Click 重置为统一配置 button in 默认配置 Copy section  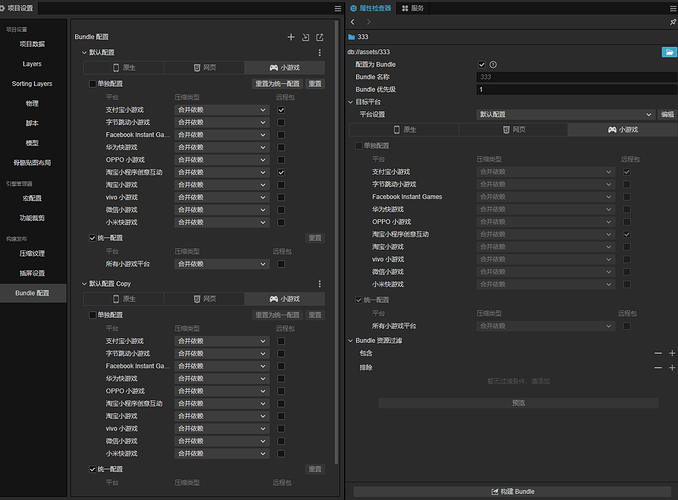(x=278, y=315)
